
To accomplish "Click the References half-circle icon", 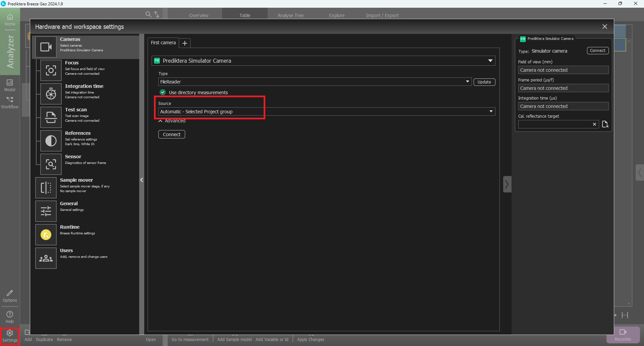I will tap(51, 141).
